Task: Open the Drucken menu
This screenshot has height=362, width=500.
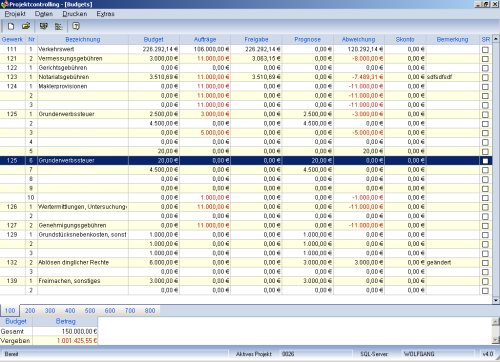Action: [x=75, y=14]
